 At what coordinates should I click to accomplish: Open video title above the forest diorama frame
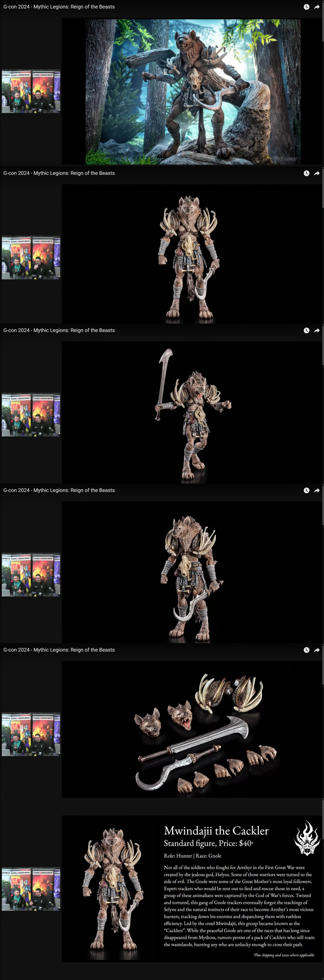[59, 7]
